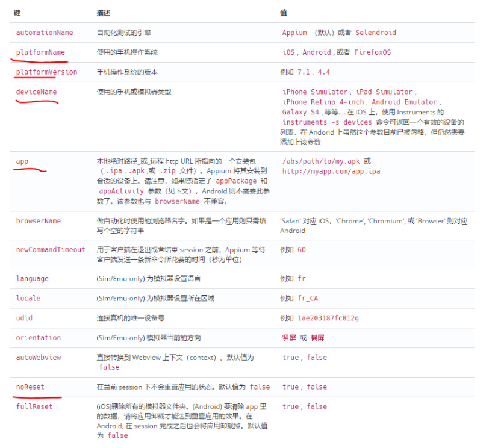Select the platformName key text
Image resolution: width=492 pixels, height=448 pixels.
(x=40, y=52)
